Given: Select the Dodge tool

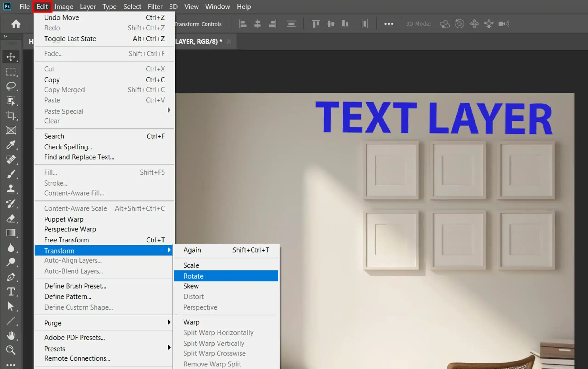Looking at the screenshot, I should click(11, 262).
